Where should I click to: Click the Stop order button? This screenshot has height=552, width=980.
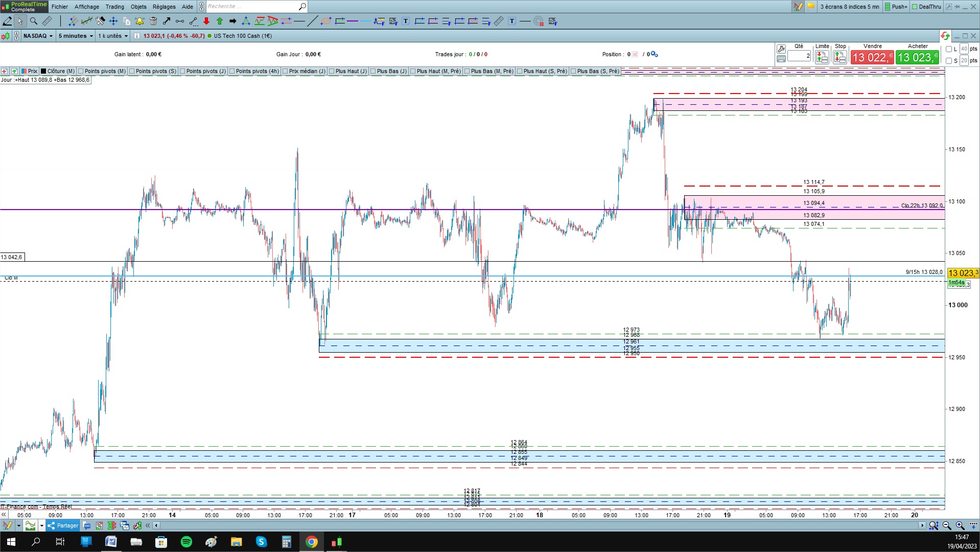(840, 57)
